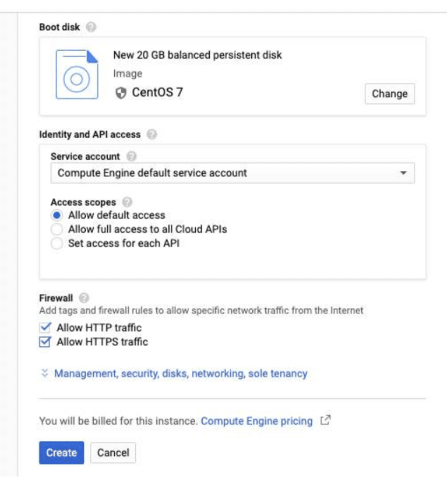Click the boot disk image thumbnail
Screen dimensions: 448x477
[77, 75]
